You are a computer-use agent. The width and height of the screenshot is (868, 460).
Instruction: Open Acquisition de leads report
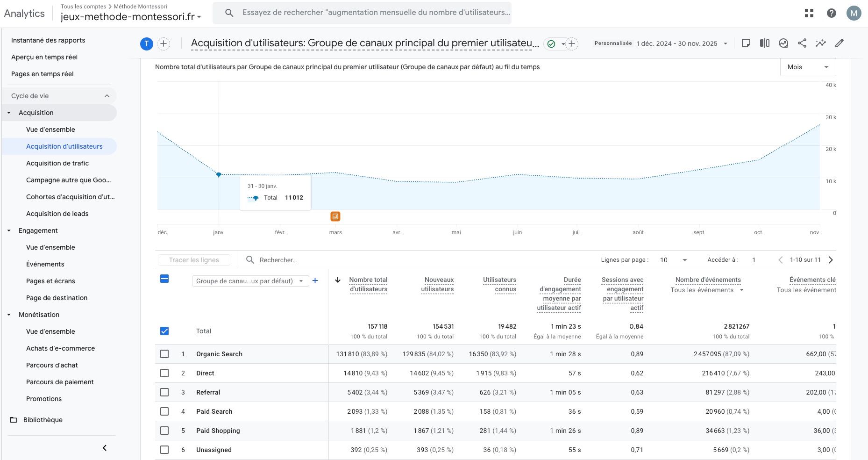pyautogui.click(x=57, y=214)
